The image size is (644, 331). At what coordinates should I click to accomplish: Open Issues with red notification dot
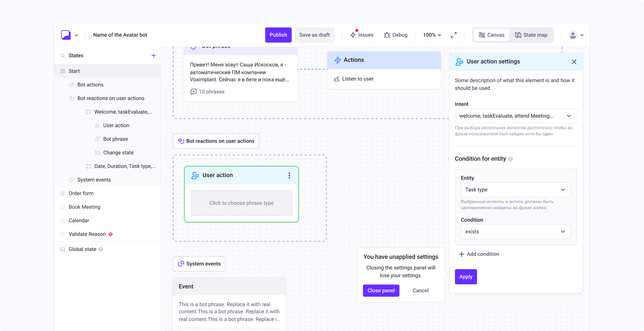point(362,35)
